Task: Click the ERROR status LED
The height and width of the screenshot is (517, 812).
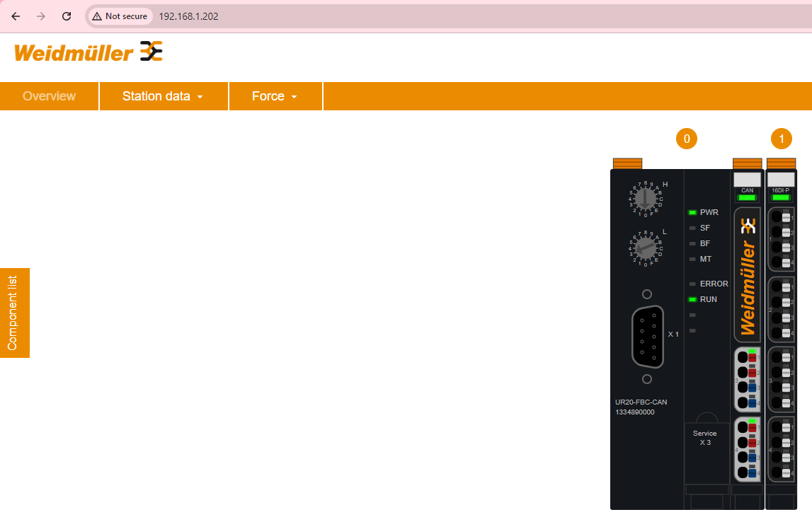Action: point(692,284)
